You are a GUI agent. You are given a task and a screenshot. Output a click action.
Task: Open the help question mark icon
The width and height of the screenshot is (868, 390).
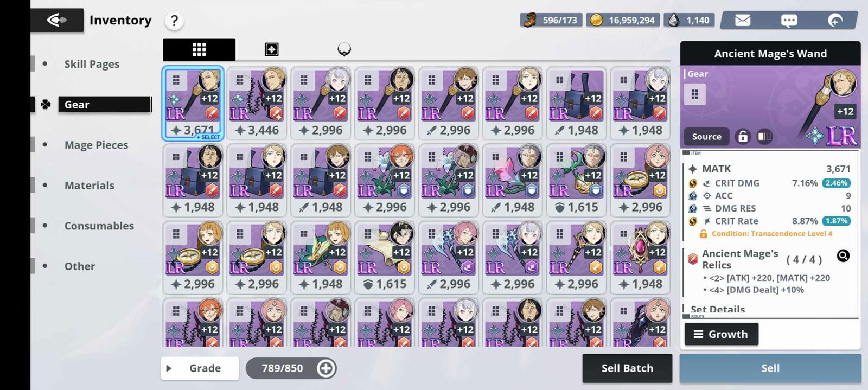point(174,21)
